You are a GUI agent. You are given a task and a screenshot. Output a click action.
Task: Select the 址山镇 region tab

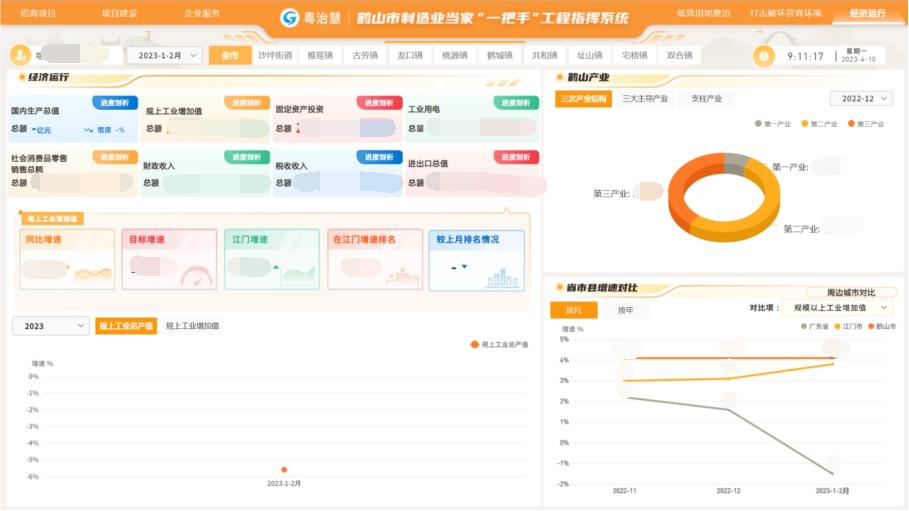coord(590,55)
